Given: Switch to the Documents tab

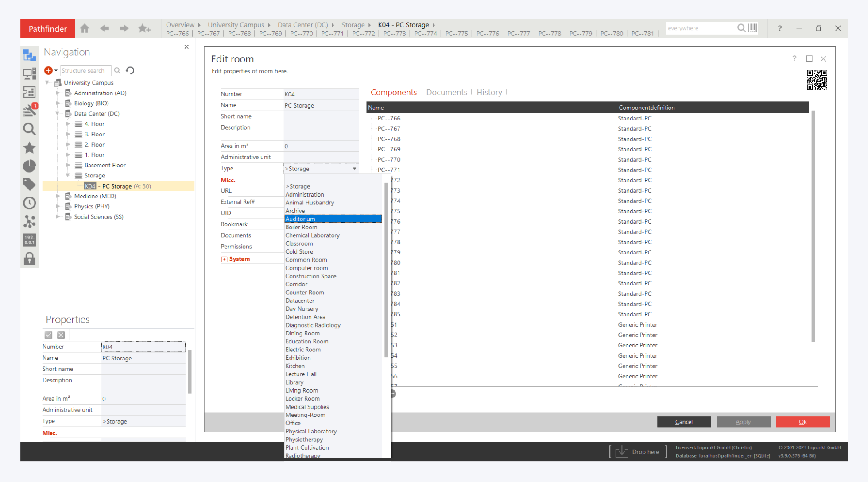Looking at the screenshot, I should click(x=446, y=92).
